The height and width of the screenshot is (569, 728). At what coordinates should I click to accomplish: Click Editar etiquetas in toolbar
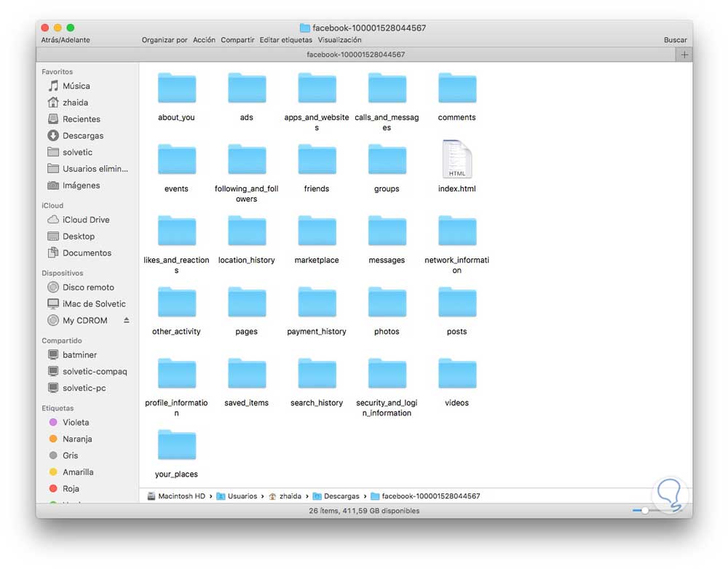point(286,40)
